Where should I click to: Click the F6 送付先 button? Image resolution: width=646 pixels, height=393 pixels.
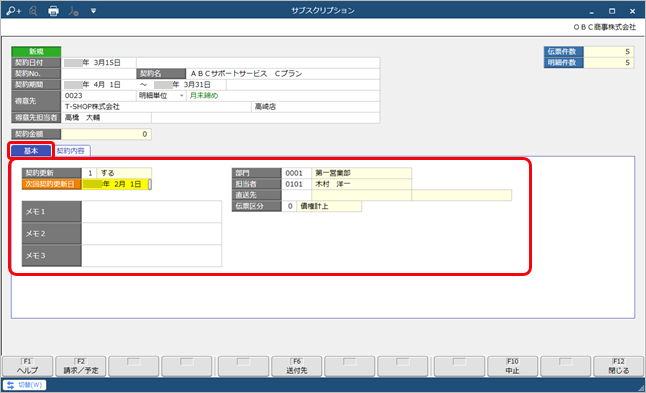297,366
